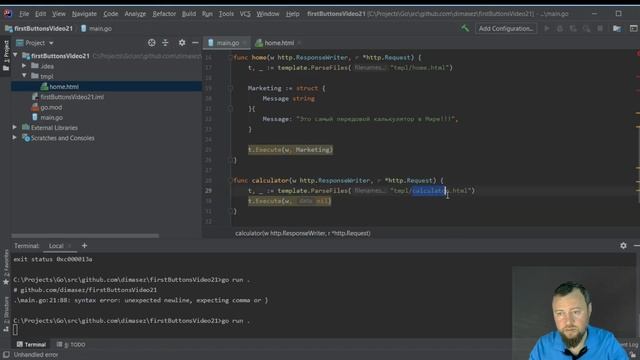Close the main.go editor tab
The height and width of the screenshot is (360, 640).
tap(244, 43)
